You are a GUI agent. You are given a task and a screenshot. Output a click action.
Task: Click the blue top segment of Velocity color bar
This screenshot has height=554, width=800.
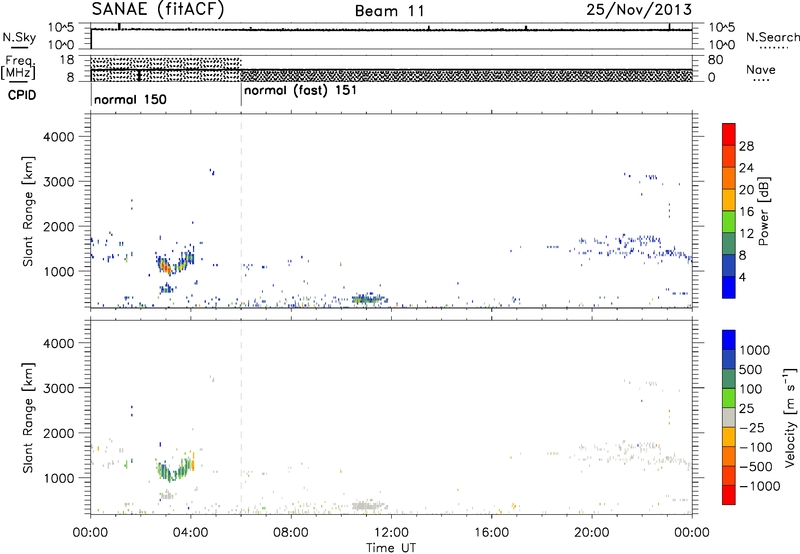click(x=729, y=340)
